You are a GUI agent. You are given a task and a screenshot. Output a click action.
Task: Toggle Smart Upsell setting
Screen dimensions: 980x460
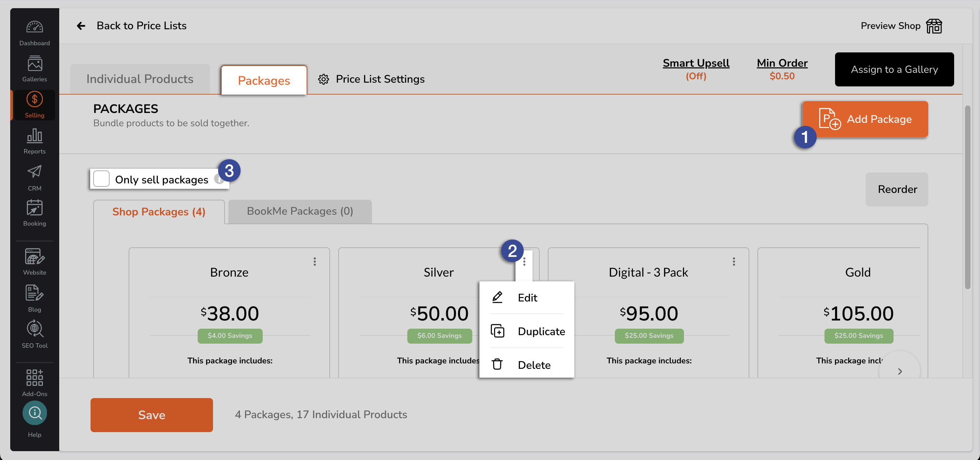click(x=696, y=63)
